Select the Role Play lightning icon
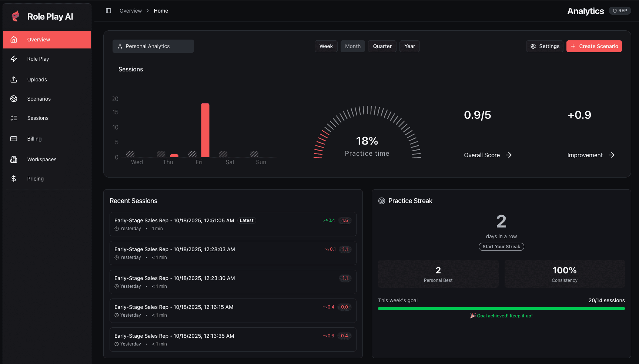The image size is (639, 364). [x=14, y=59]
